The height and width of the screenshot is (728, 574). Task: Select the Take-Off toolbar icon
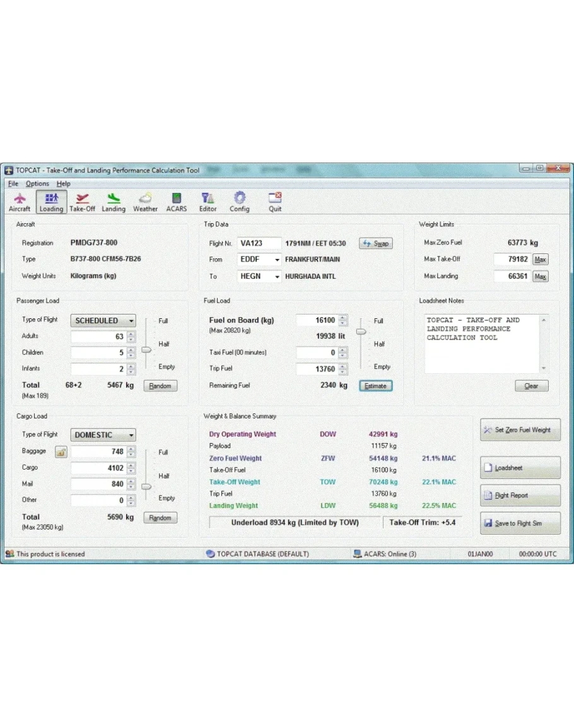[x=82, y=202]
